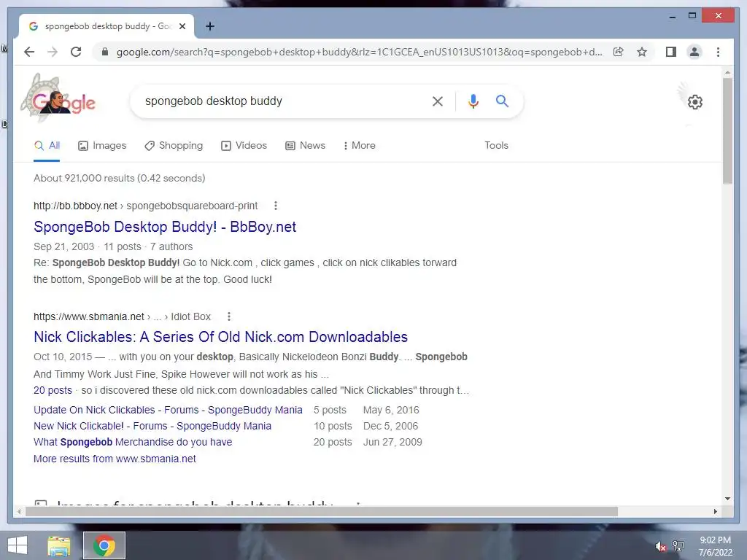The image size is (747, 560).
Task: Close the spongebob desktop buddy tab
Action: [182, 26]
